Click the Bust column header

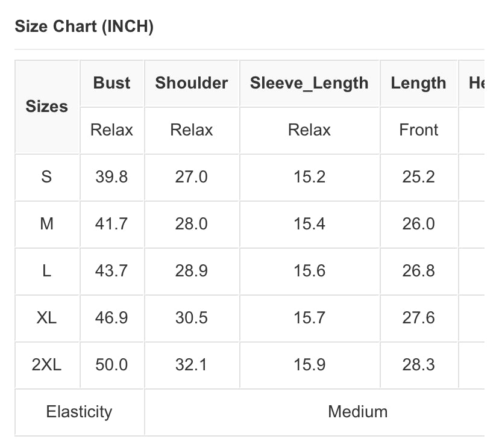point(111,83)
